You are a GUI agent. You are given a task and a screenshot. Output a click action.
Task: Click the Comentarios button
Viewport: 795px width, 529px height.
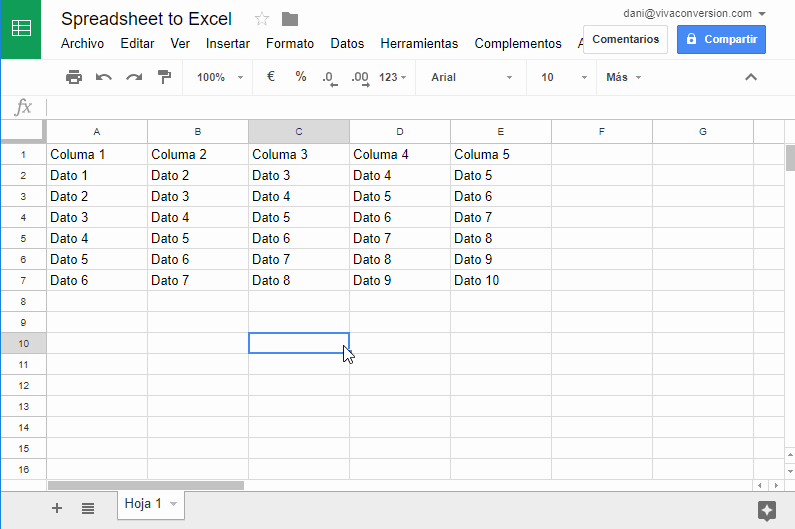tap(625, 39)
